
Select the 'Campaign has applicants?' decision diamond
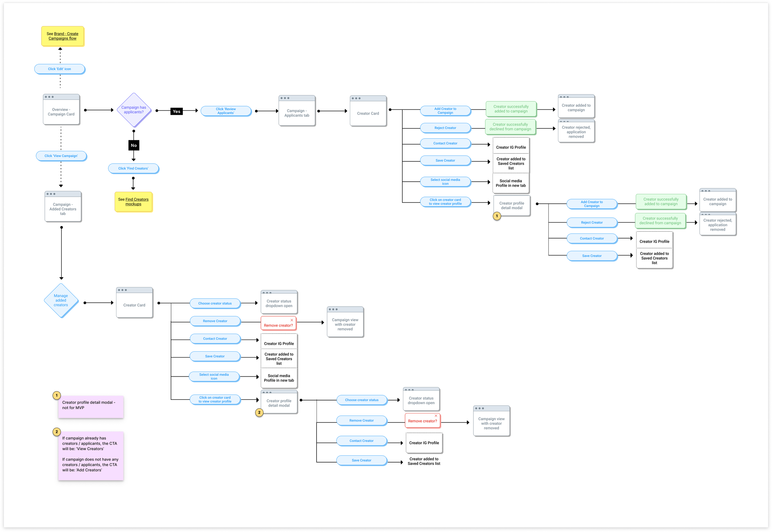pyautogui.click(x=134, y=110)
